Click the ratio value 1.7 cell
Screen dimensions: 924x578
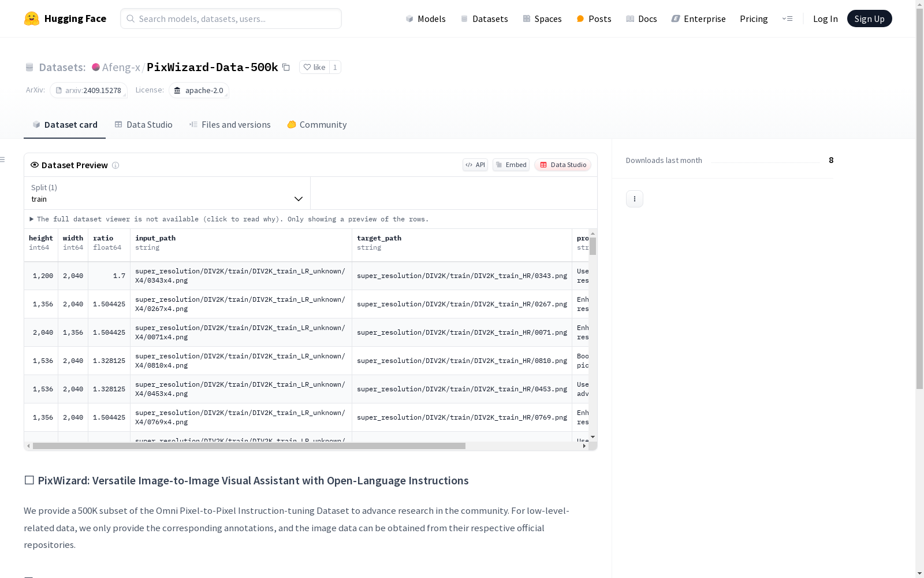coord(109,276)
